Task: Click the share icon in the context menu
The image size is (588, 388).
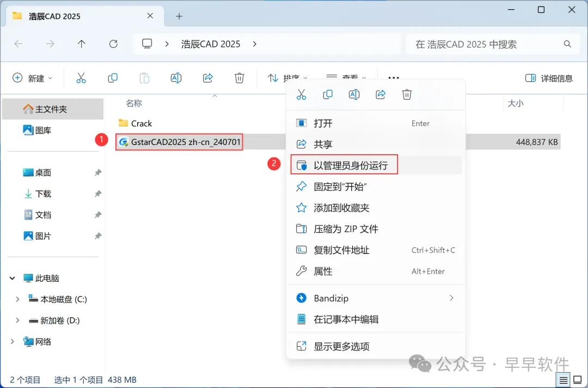Action: (x=381, y=95)
